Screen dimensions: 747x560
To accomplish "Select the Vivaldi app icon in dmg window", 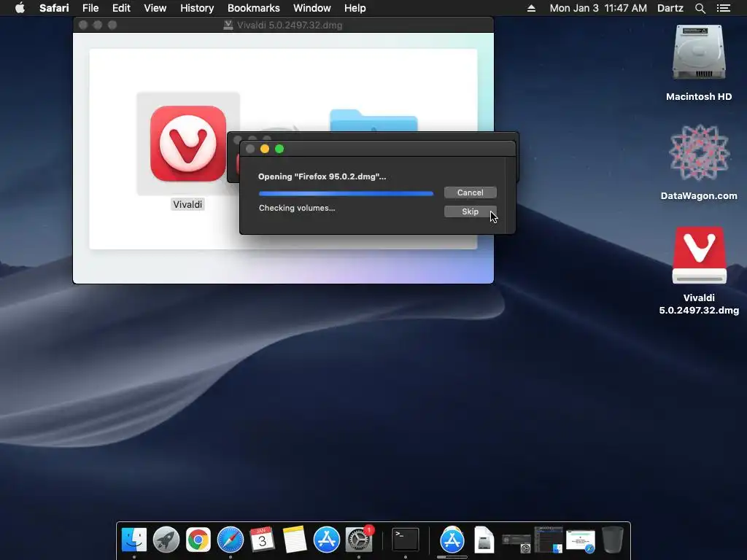I will click(x=188, y=144).
